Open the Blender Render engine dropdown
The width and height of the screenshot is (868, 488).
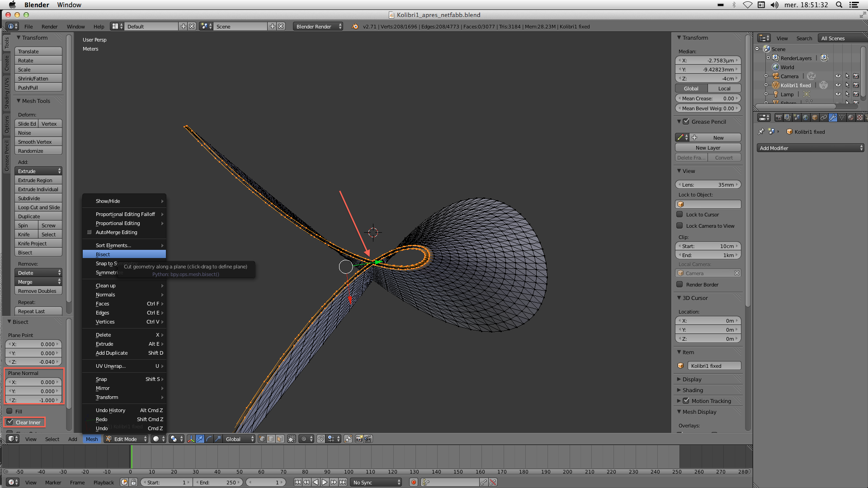[x=318, y=26]
